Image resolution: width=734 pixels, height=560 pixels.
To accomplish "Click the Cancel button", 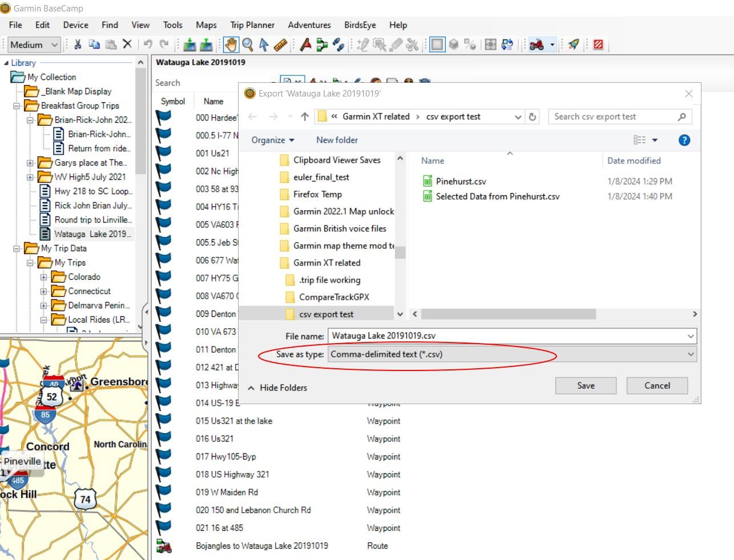I will point(657,385).
